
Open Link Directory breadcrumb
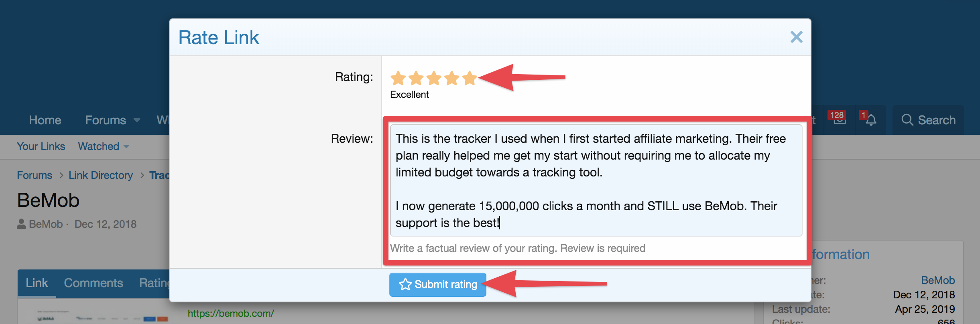(x=101, y=175)
